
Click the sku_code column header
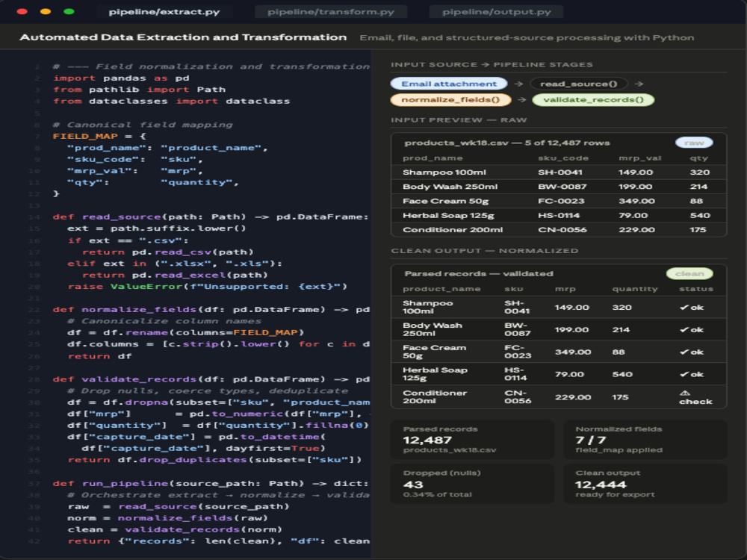(563, 158)
